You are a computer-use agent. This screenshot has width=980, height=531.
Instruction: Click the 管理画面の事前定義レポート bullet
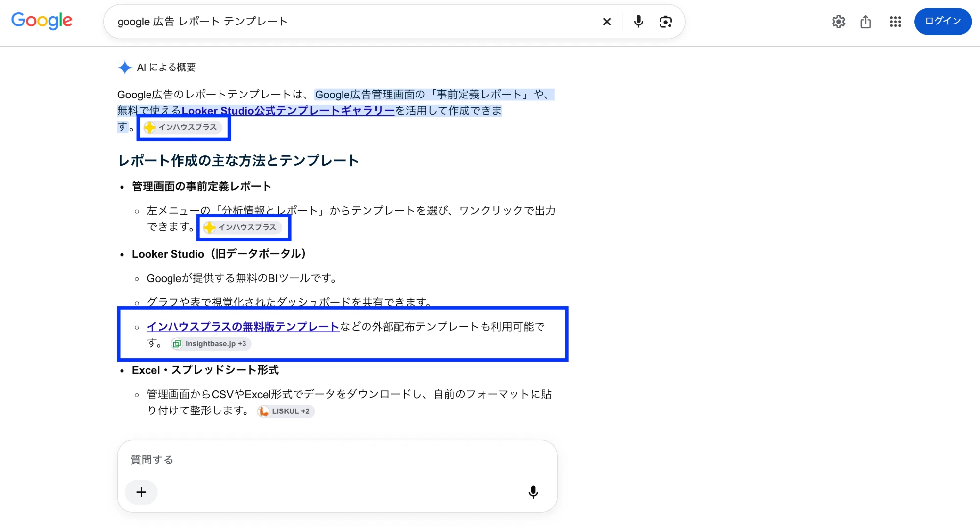coord(201,187)
